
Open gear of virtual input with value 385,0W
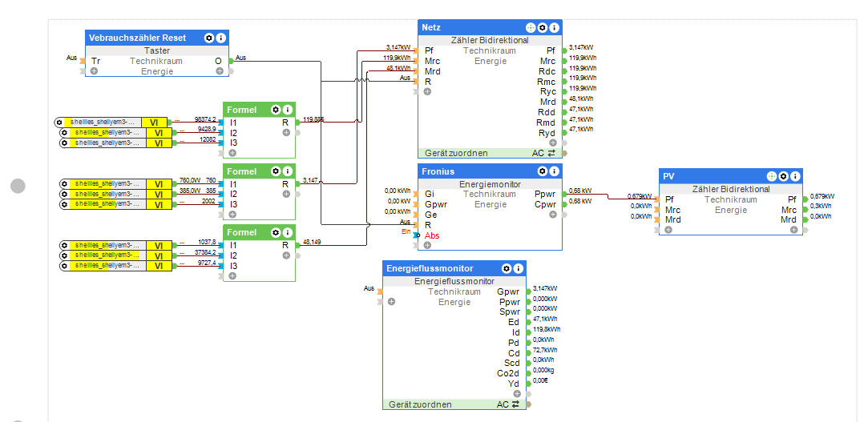[x=64, y=194]
